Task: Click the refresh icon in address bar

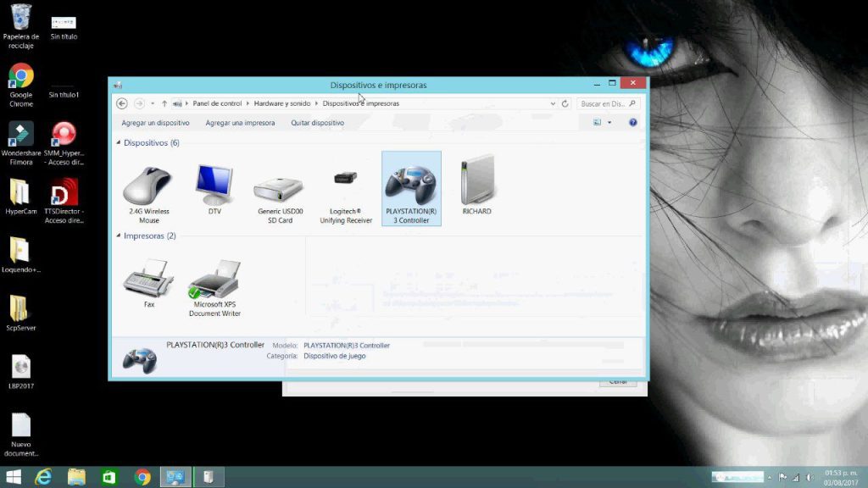Action: click(565, 103)
